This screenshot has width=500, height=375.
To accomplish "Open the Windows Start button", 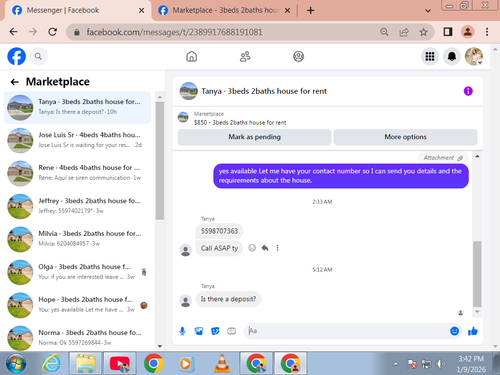I will tap(16, 363).
